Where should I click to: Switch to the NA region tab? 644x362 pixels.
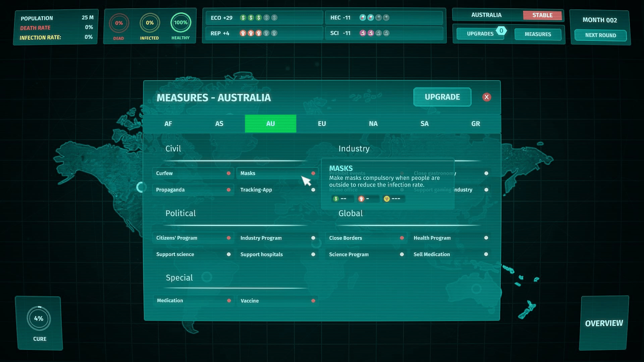click(x=373, y=124)
